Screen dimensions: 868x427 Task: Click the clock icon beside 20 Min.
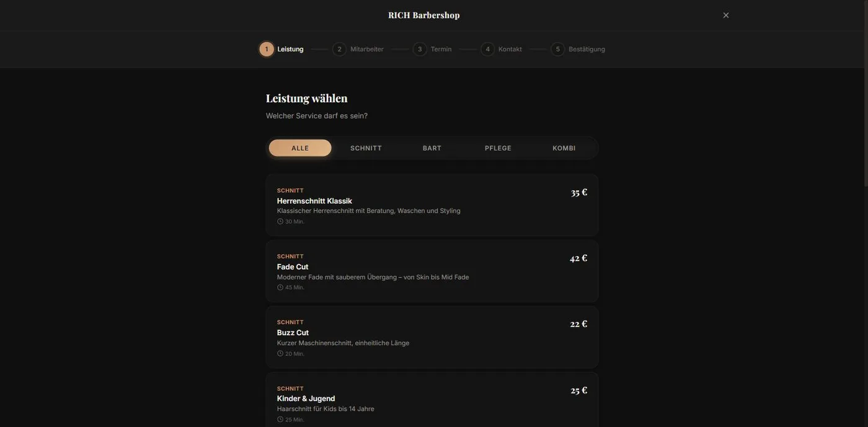tap(280, 354)
